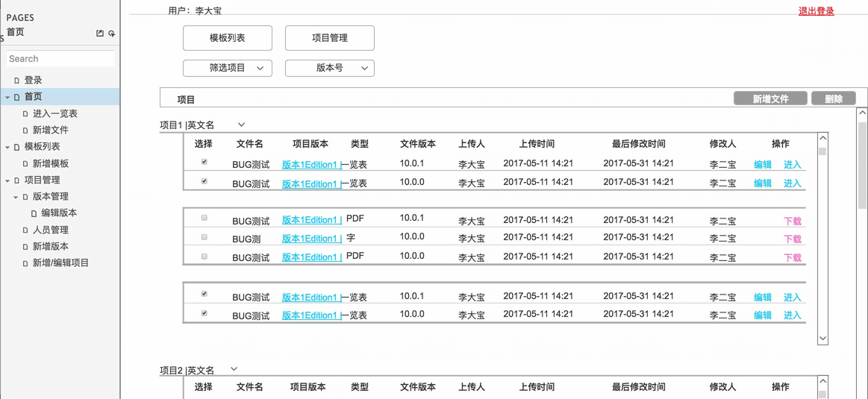Screen dimensions: 868x399
Task: Click the Search field in Pages panel
Action: point(60,59)
